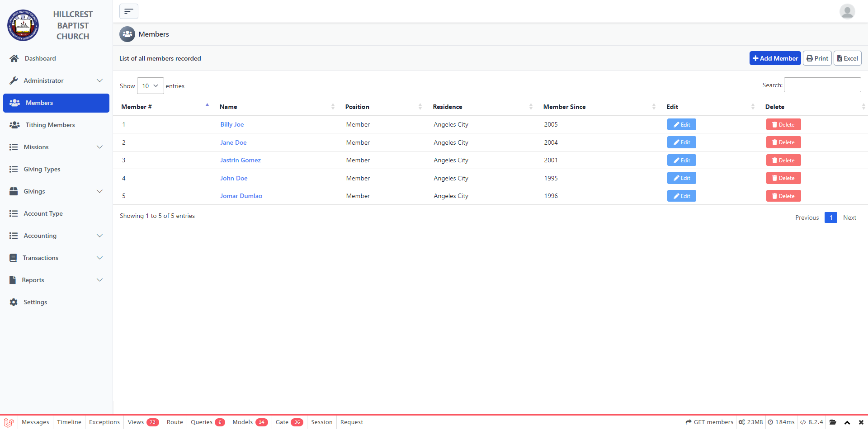868x430 pixels.
Task: Click the sidebar collapse hamburger icon
Action: (x=129, y=11)
